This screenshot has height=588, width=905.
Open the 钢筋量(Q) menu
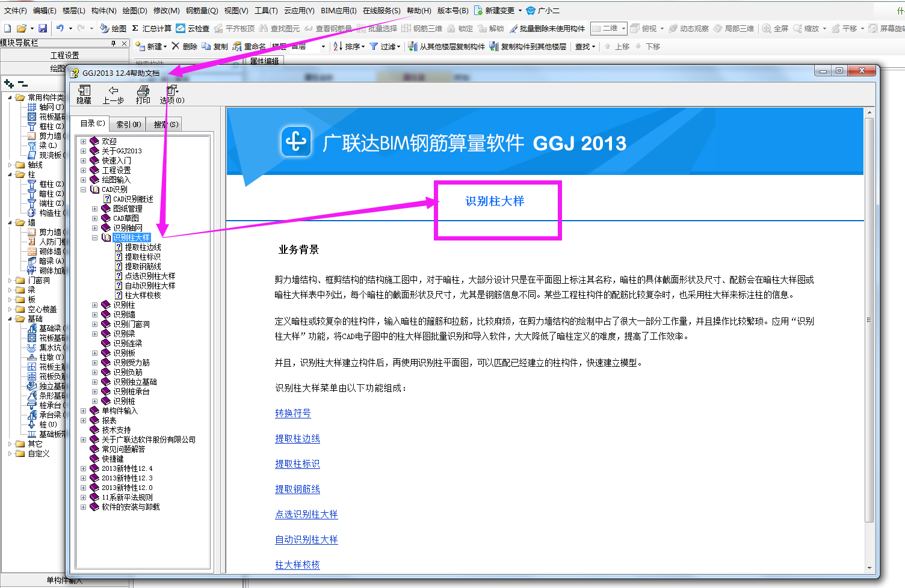202,10
